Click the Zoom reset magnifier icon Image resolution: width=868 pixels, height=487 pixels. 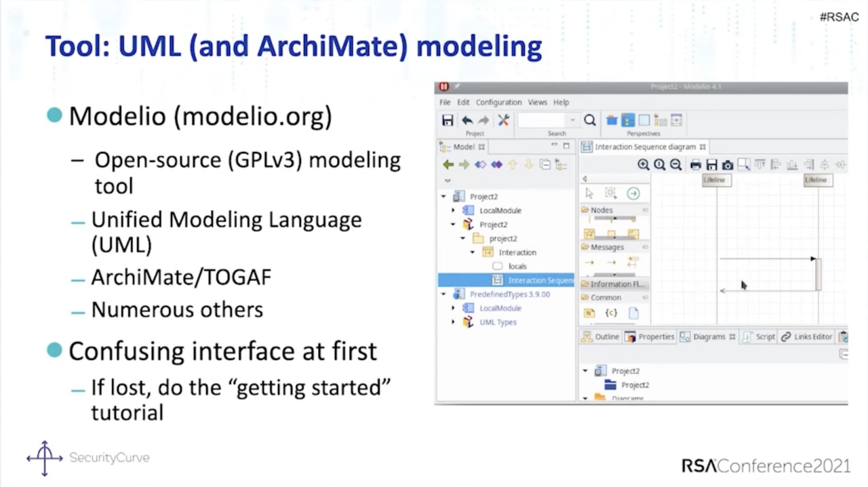660,165
